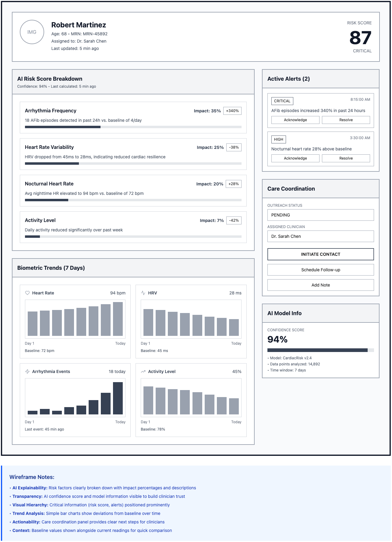
Task: Click the trend arrow icon by Activity Level
Action: click(143, 371)
